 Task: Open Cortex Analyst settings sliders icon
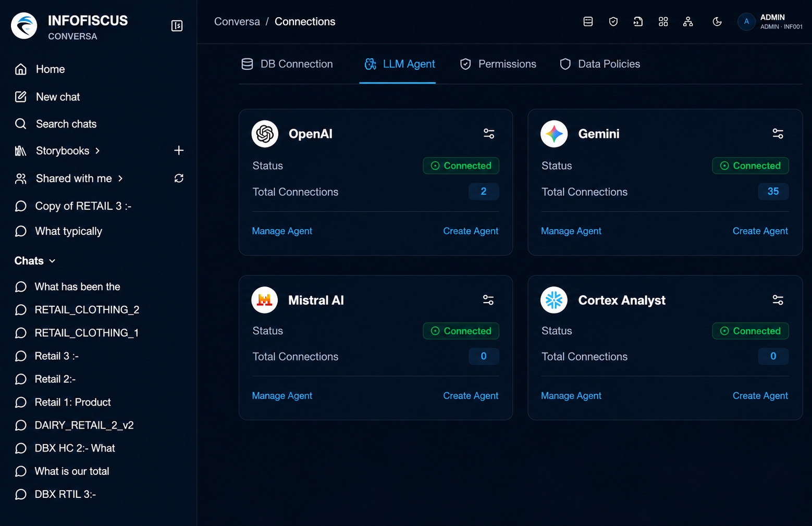point(778,300)
